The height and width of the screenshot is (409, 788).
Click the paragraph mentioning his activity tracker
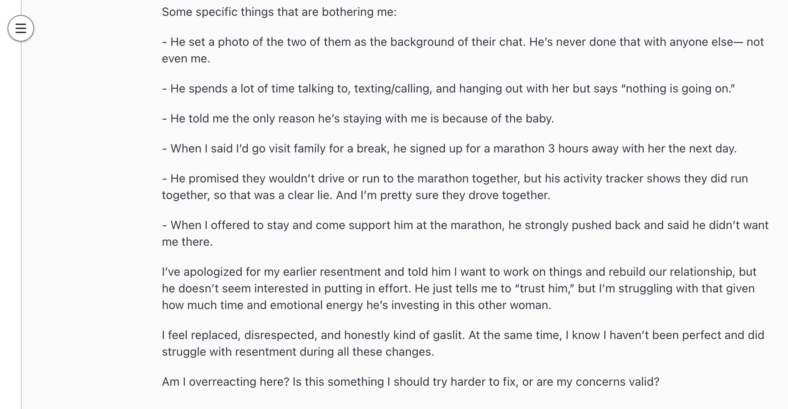click(455, 187)
